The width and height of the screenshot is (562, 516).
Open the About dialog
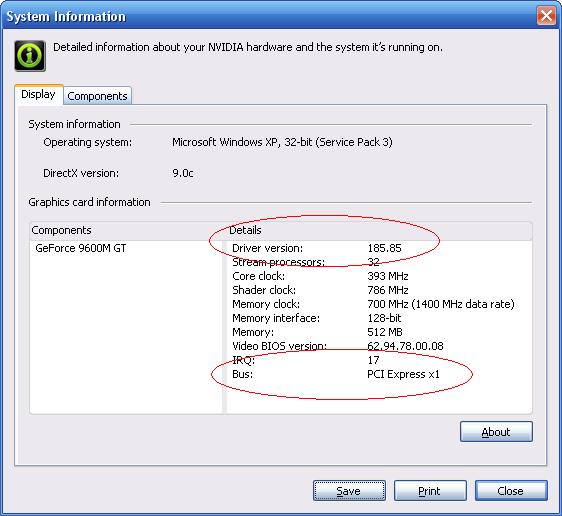coord(496,432)
